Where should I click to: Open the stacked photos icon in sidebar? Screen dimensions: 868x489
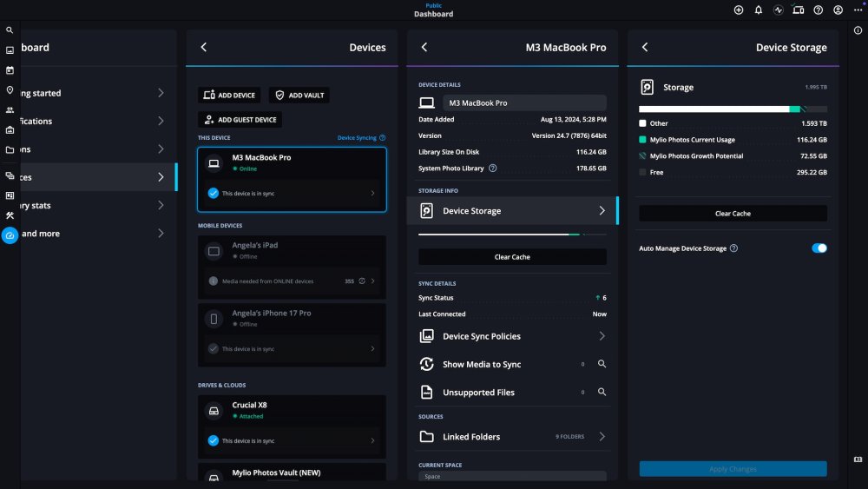10,175
